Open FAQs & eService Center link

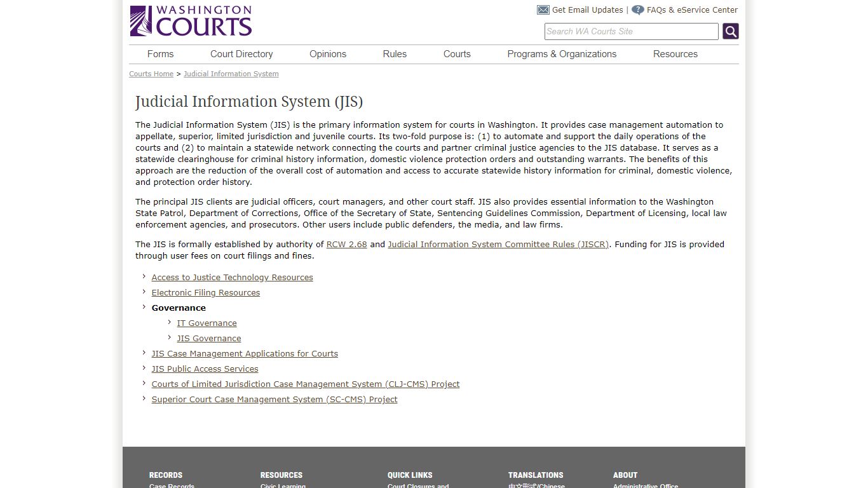[x=693, y=10]
